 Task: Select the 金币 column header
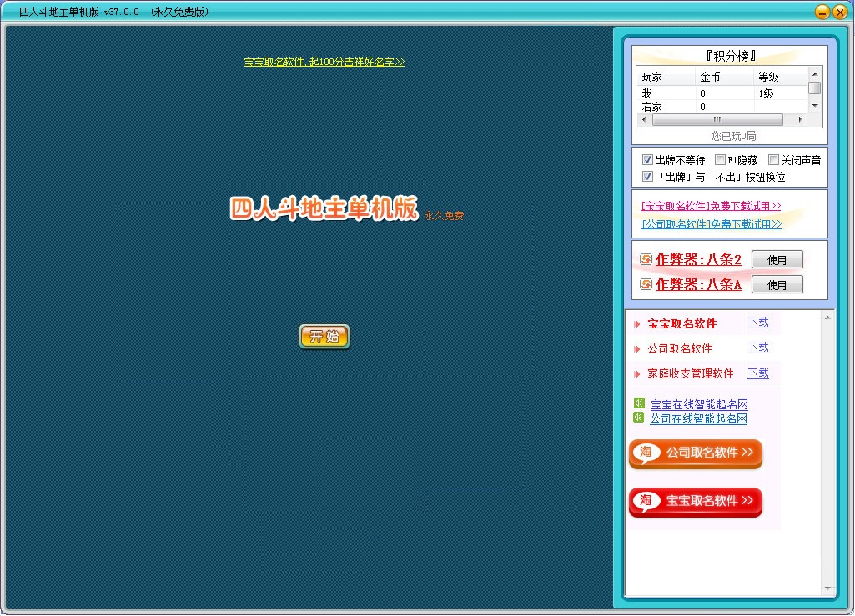724,77
